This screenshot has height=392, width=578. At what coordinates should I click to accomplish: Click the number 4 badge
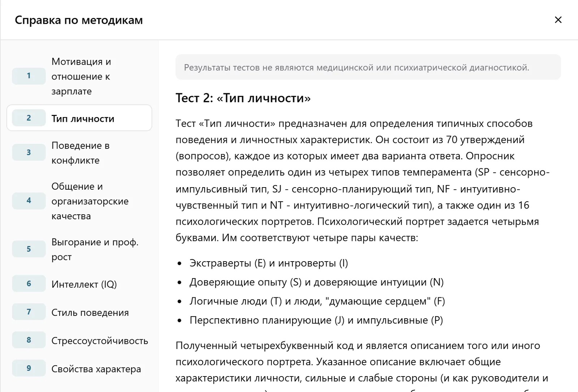[x=29, y=201]
